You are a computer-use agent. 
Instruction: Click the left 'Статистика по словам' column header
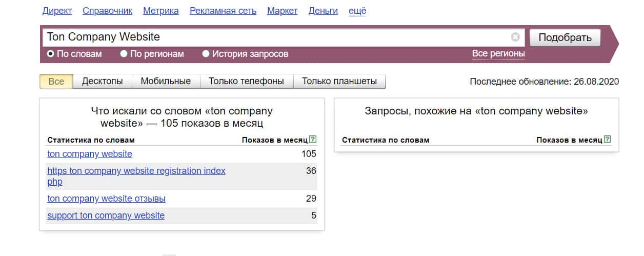91,140
